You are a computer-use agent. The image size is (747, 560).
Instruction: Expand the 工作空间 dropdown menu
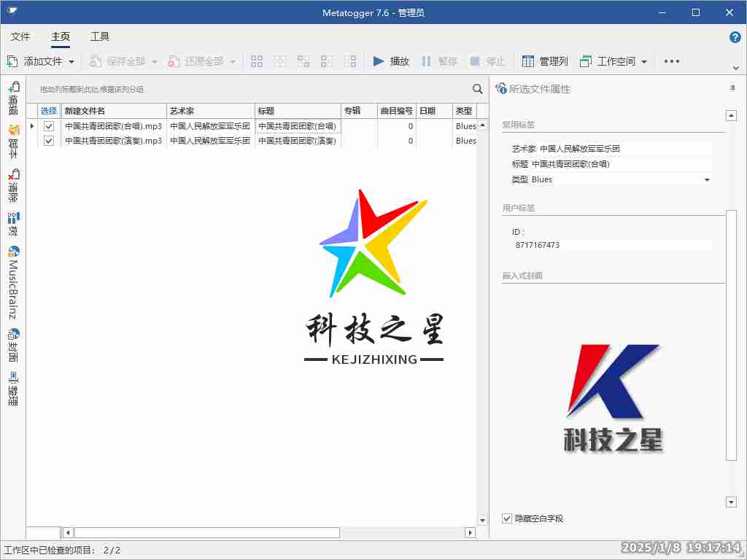pos(643,62)
